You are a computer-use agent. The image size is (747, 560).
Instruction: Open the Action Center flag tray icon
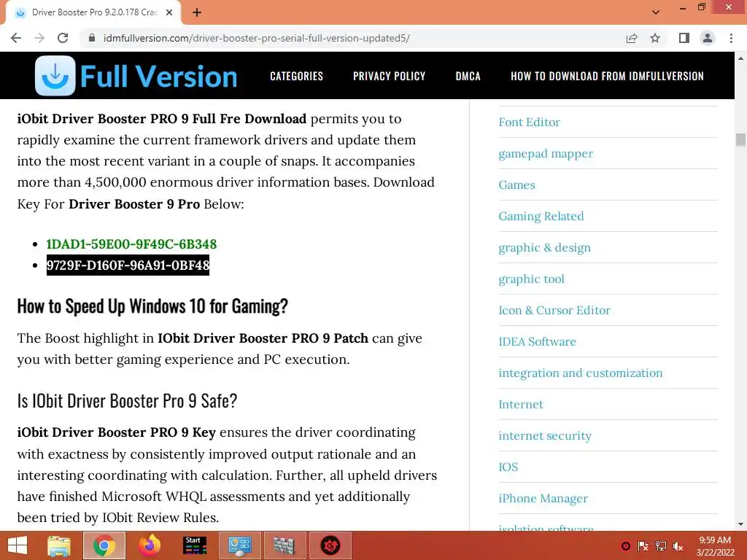[x=643, y=546]
